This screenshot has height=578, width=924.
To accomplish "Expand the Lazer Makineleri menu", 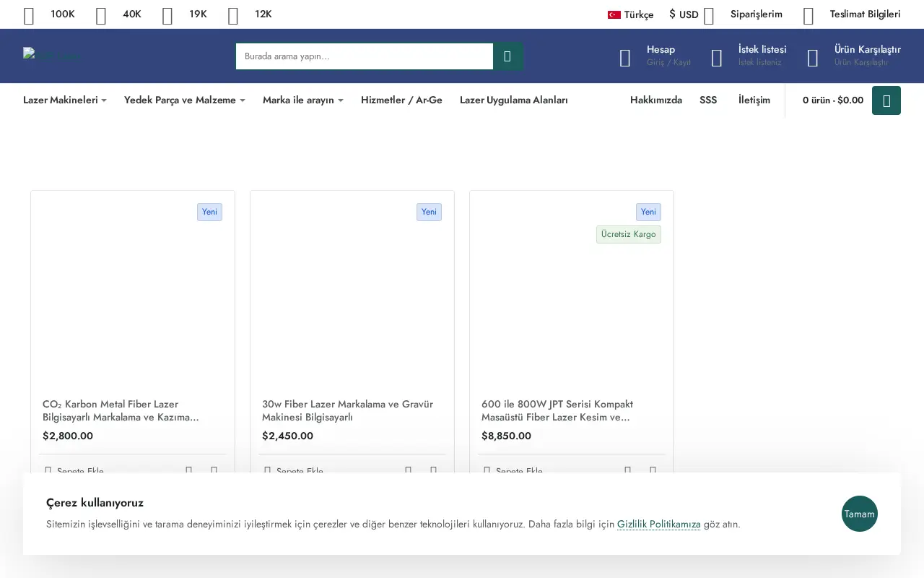I will pos(65,100).
